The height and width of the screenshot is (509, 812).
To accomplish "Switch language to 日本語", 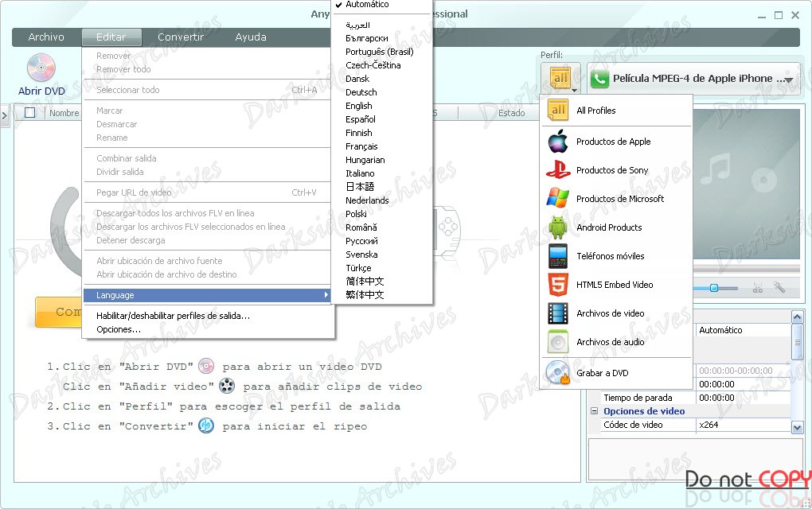I will pos(360,187).
